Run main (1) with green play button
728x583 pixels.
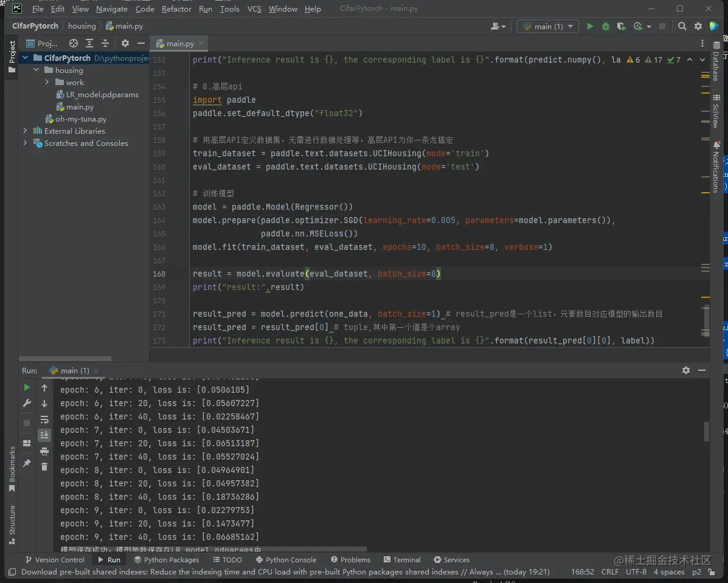point(590,27)
